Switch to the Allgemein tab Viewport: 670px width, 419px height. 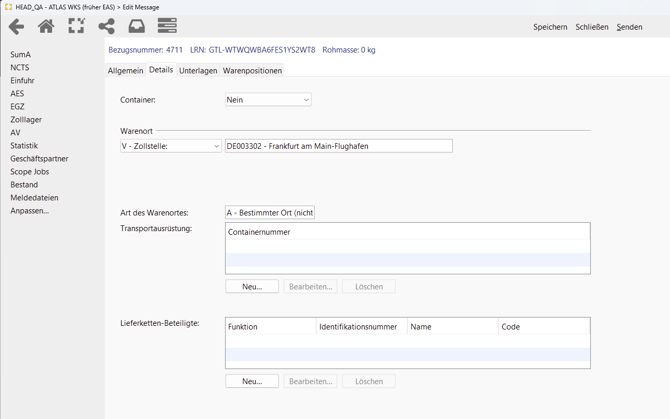coord(125,70)
